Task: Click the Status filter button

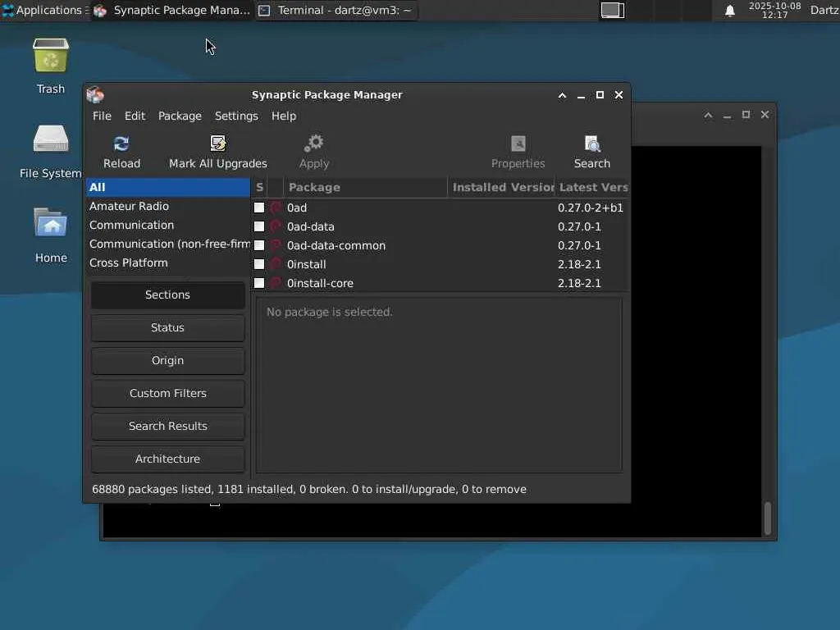Action: pos(167,327)
